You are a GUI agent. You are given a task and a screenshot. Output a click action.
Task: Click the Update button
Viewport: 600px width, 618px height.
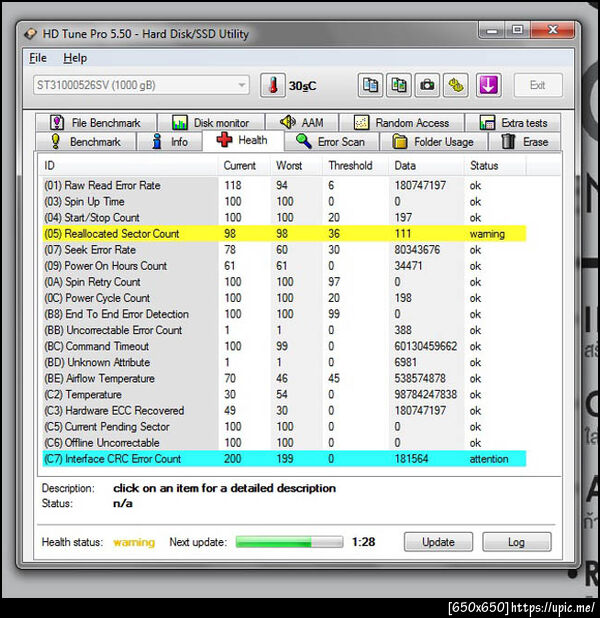[x=438, y=542]
